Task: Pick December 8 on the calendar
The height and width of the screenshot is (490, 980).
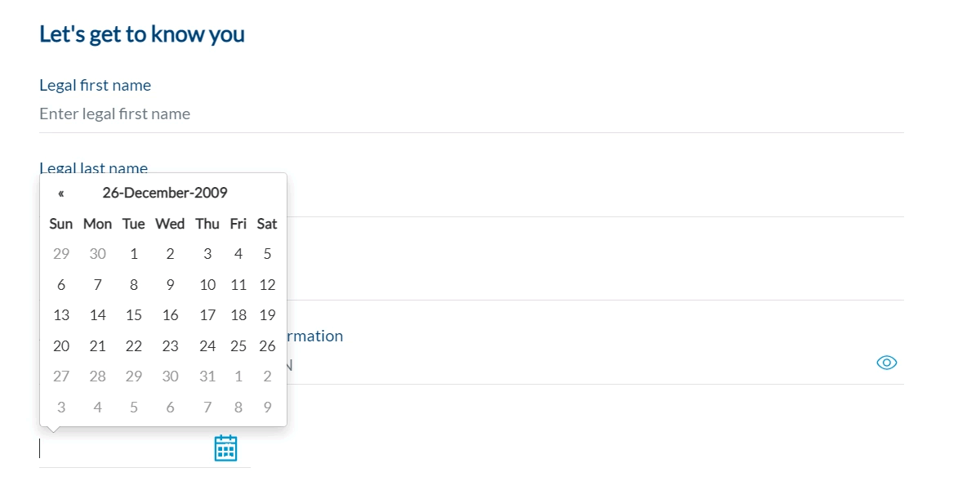Action: (x=134, y=285)
